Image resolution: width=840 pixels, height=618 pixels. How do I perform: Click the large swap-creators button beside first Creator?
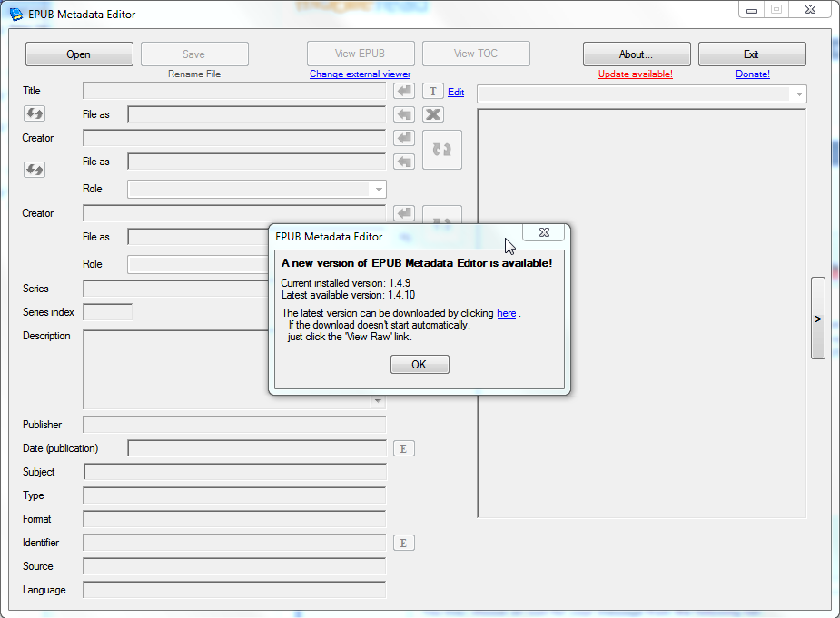[442, 150]
